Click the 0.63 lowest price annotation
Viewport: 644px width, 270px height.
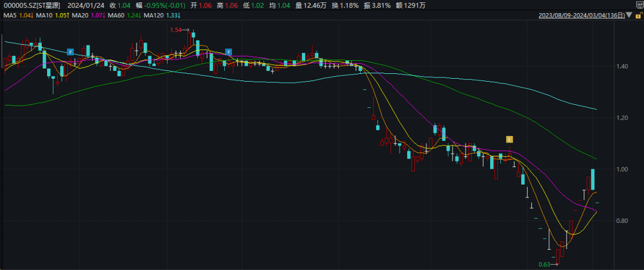544,265
